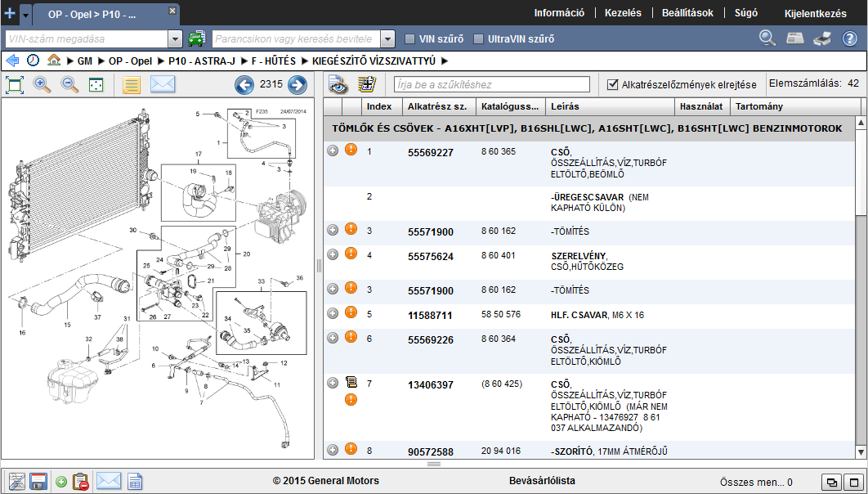Open the Információ menu

coord(559,13)
